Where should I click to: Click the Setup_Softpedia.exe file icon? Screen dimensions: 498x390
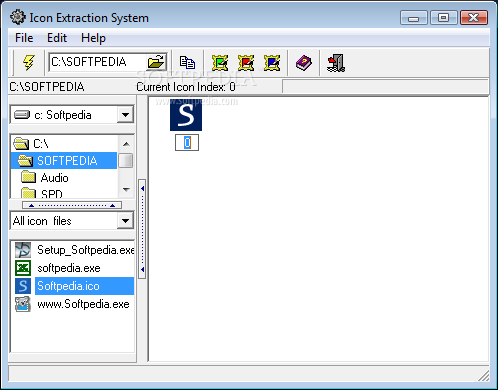pyautogui.click(x=23, y=250)
